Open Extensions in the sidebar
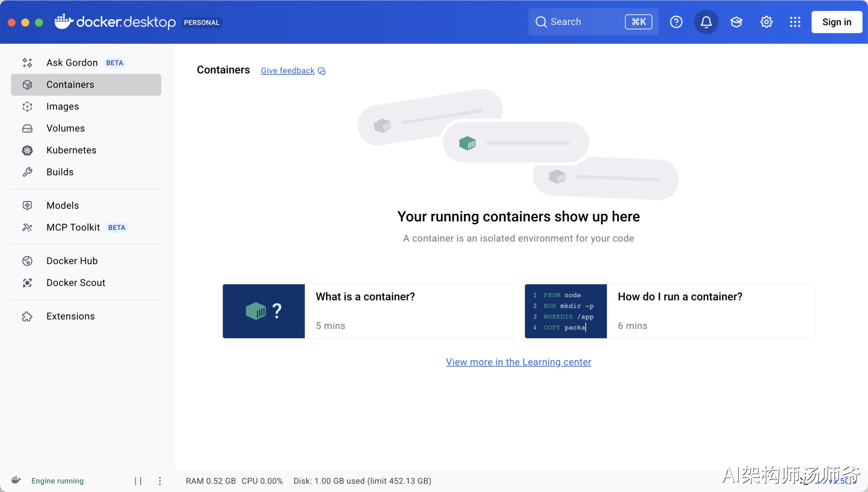 pyautogui.click(x=70, y=316)
